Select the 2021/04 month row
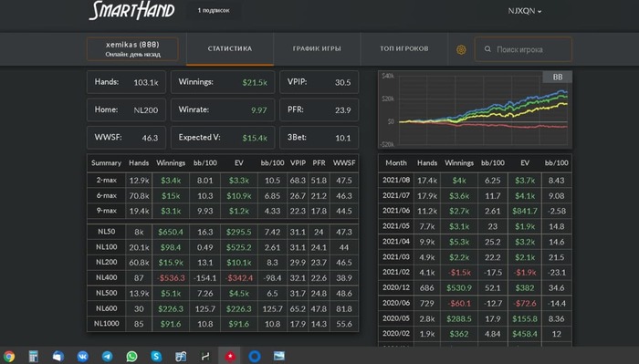The width and height of the screenshot is (639, 364). tap(476, 242)
